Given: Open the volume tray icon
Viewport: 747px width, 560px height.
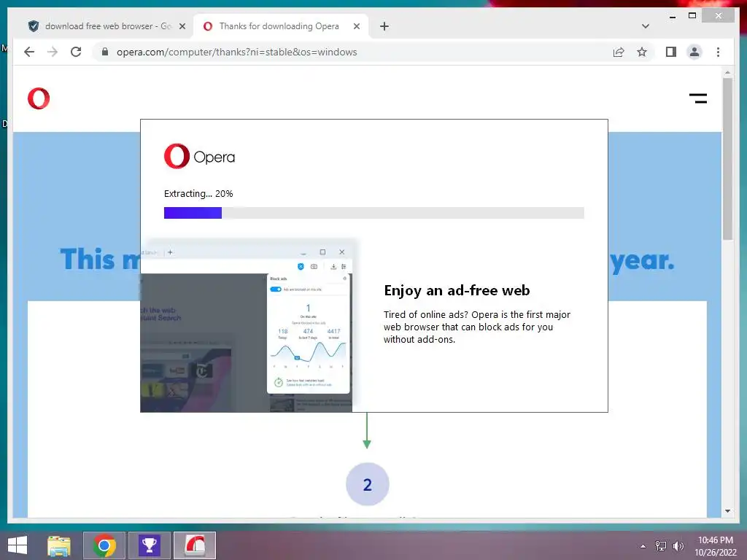Looking at the screenshot, I should [x=678, y=546].
